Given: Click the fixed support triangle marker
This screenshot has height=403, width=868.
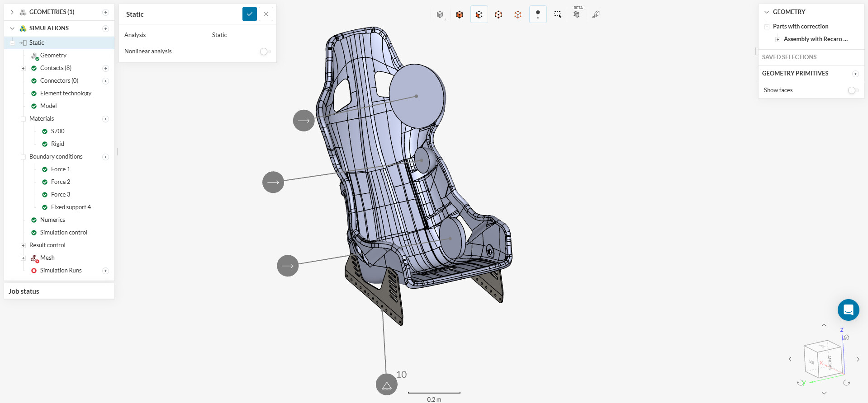Looking at the screenshot, I should [387, 384].
